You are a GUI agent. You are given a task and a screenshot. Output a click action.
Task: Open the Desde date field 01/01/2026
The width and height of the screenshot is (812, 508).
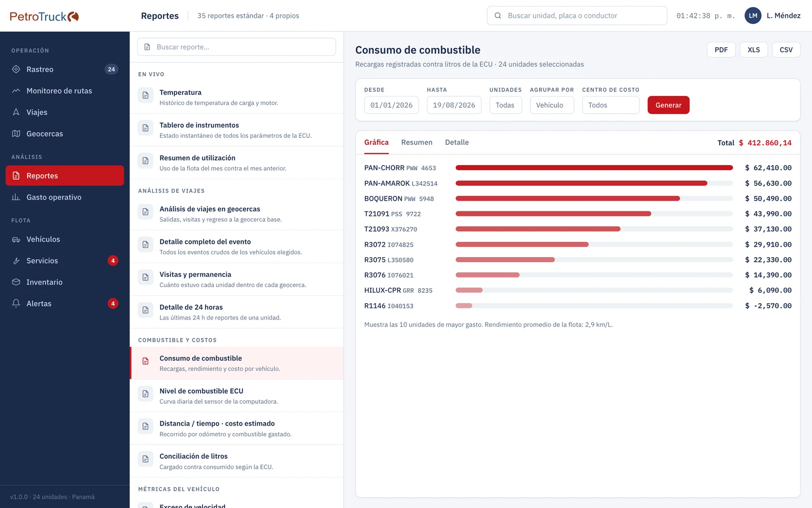391,105
